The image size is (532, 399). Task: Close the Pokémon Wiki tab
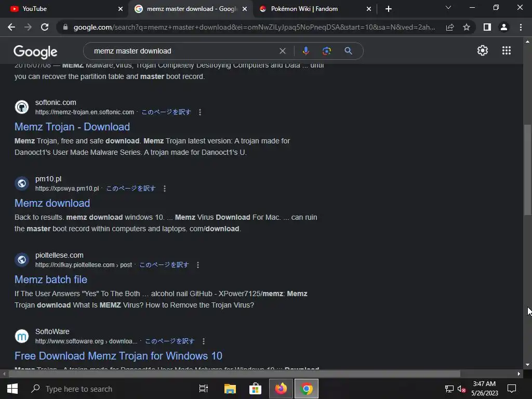tap(369, 9)
